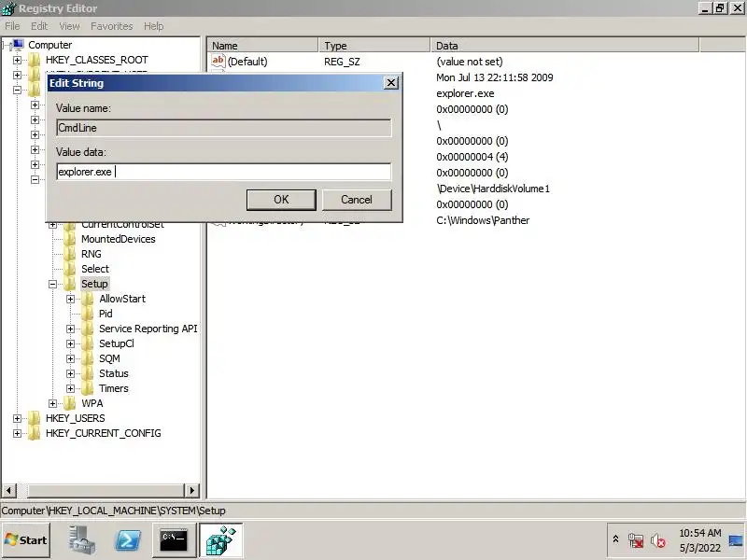Select the Service Reporting API label
This screenshot has width=747, height=560.
click(148, 329)
